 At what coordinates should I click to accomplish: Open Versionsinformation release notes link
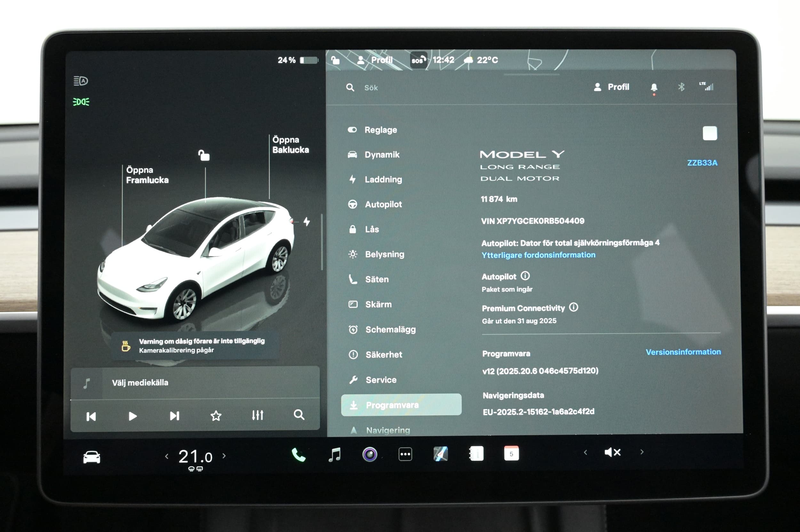click(x=683, y=352)
